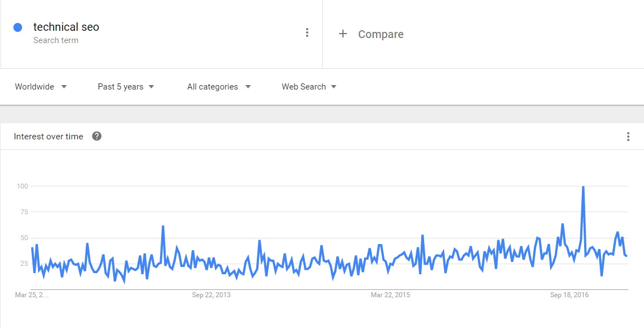Click the Sep 18, 2016 axis label
The width and height of the screenshot is (644, 328).
point(569,294)
